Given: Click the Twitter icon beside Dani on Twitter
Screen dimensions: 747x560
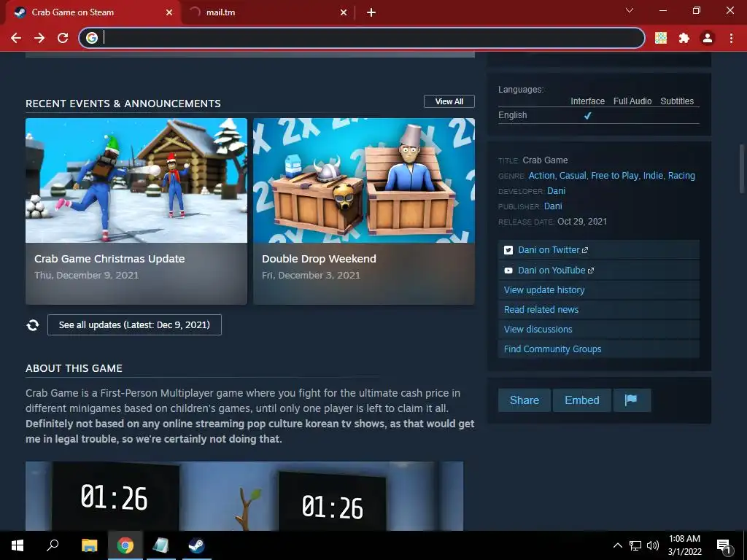Looking at the screenshot, I should click(508, 250).
